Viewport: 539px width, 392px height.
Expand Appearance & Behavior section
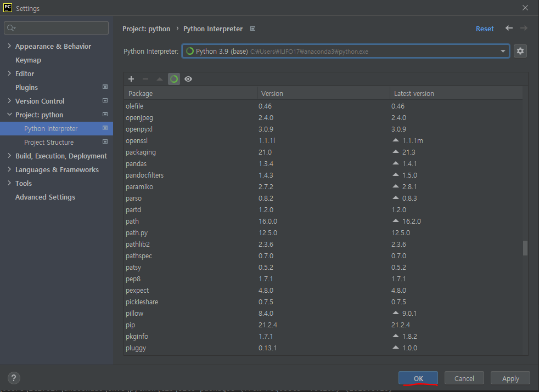[x=9, y=46]
